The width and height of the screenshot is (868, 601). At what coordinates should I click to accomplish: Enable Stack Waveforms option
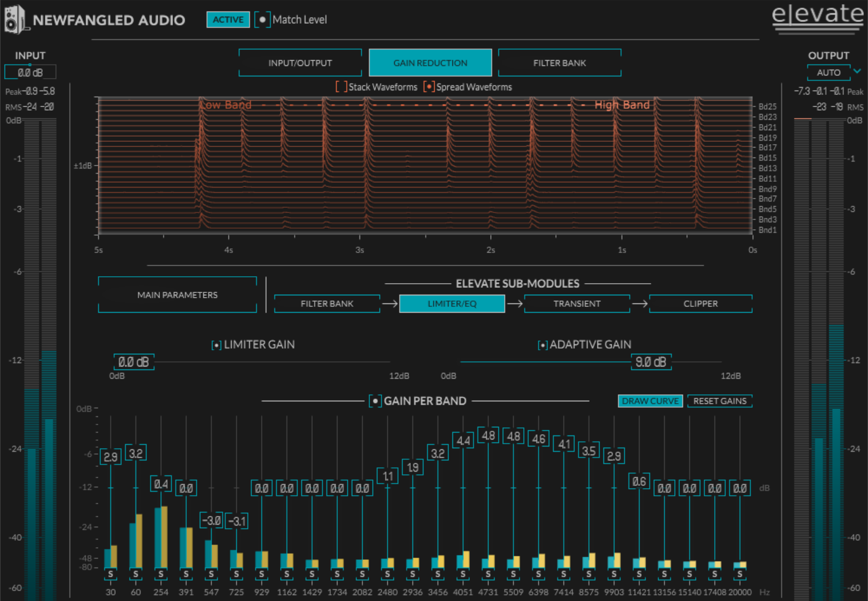tap(341, 87)
